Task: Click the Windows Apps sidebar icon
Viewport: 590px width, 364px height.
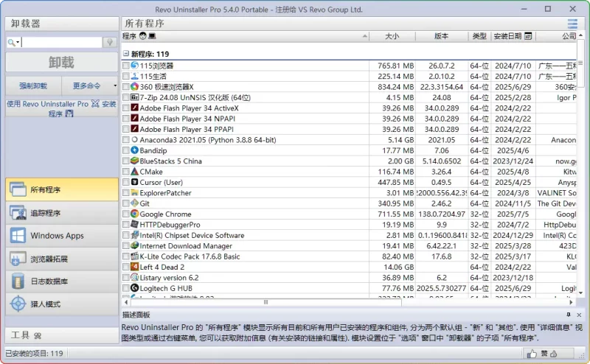Action: pos(18,236)
